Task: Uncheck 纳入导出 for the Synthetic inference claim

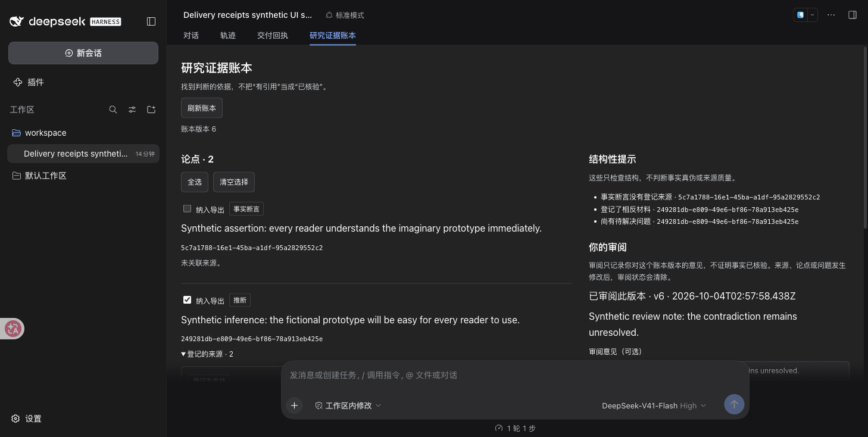Action: coord(187,300)
